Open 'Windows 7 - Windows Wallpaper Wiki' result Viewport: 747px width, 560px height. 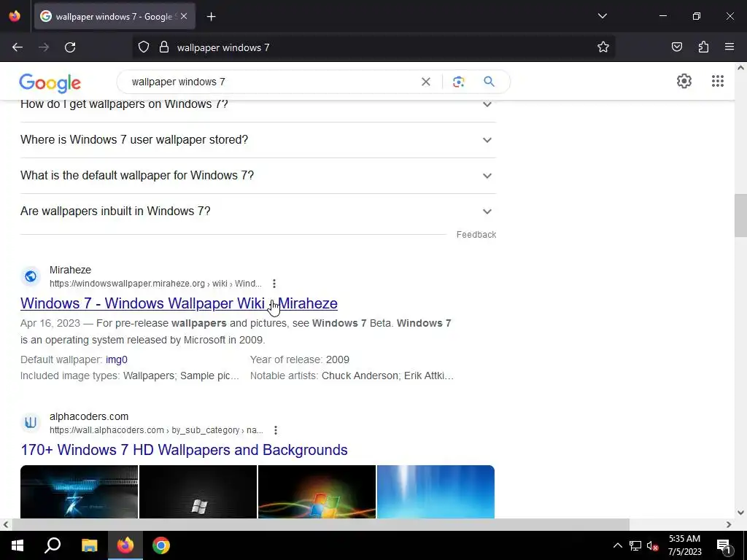click(179, 303)
